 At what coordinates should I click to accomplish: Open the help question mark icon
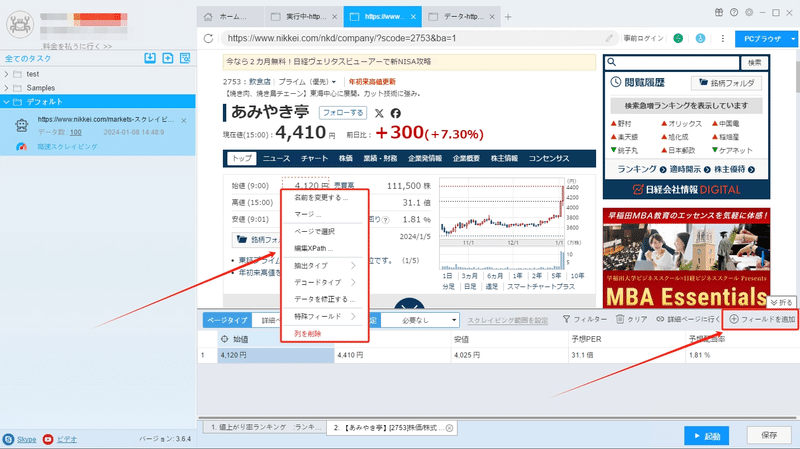point(734,12)
